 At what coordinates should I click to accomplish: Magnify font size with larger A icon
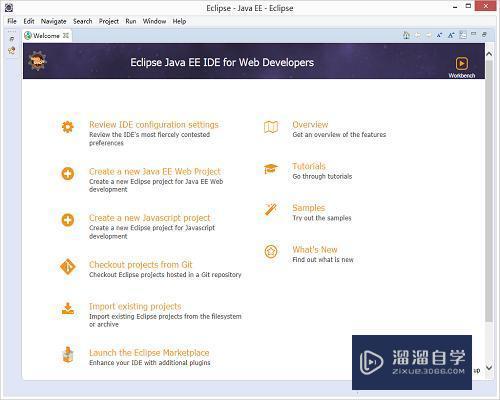[x=451, y=35]
